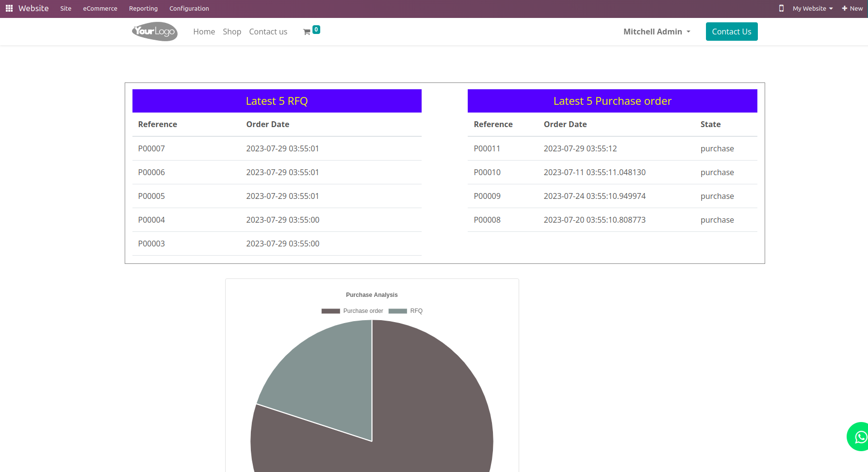Select purchase order reference P00009
This screenshot has height=472, width=868.
point(487,196)
